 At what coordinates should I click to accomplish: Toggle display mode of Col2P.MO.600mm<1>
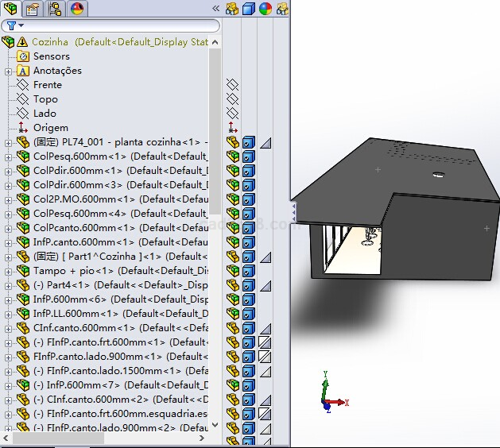pos(249,199)
